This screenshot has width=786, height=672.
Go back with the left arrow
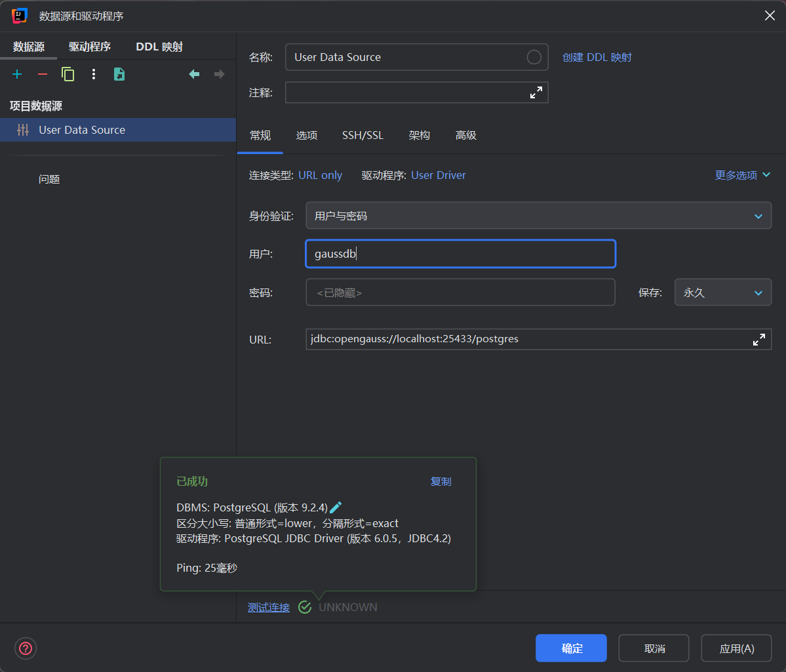click(x=194, y=74)
